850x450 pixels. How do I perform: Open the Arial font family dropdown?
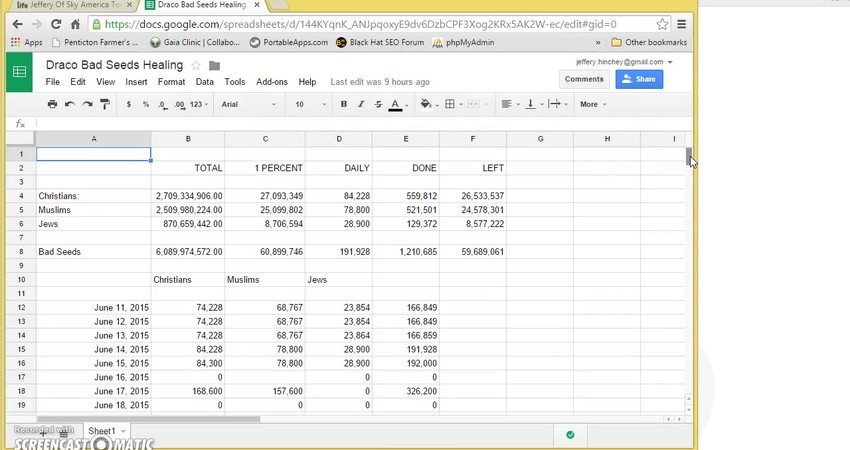click(247, 104)
